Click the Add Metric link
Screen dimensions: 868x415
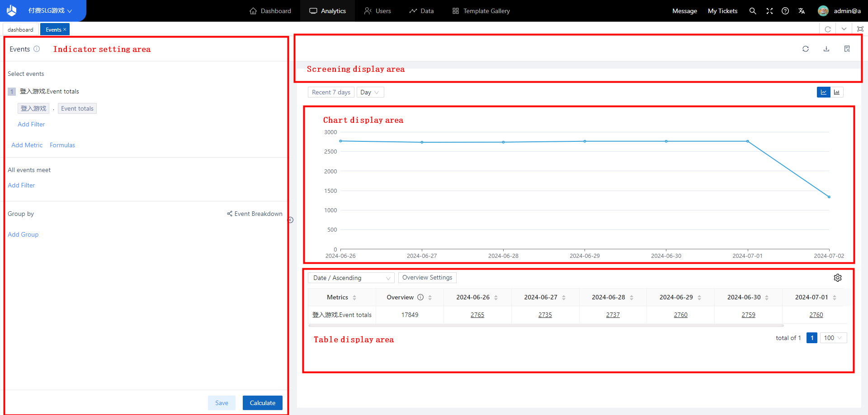coord(27,145)
